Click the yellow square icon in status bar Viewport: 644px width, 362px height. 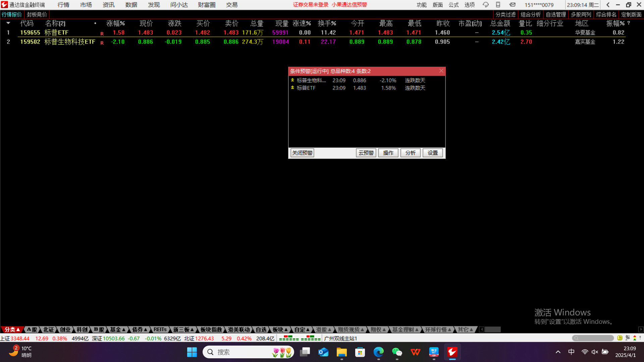pyautogui.click(x=620, y=338)
